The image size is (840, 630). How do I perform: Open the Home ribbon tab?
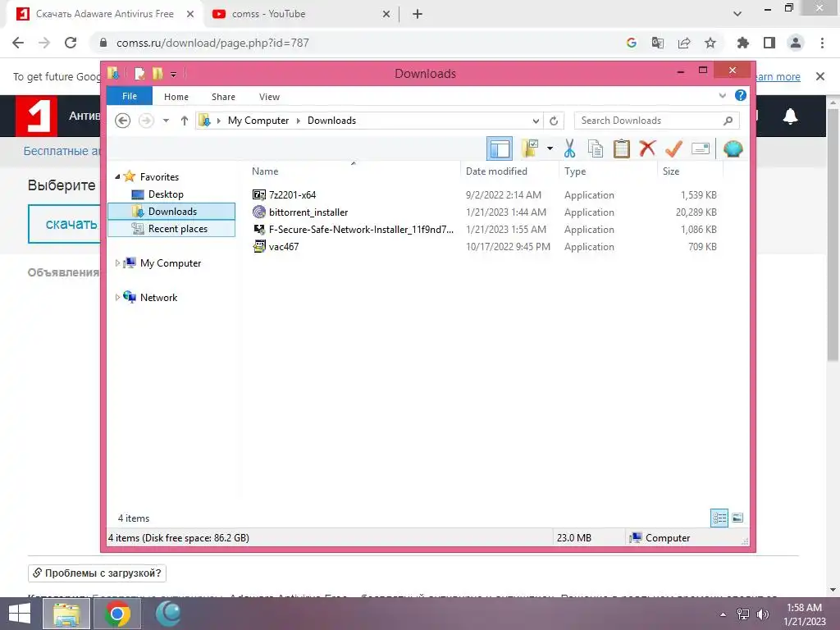[176, 97]
